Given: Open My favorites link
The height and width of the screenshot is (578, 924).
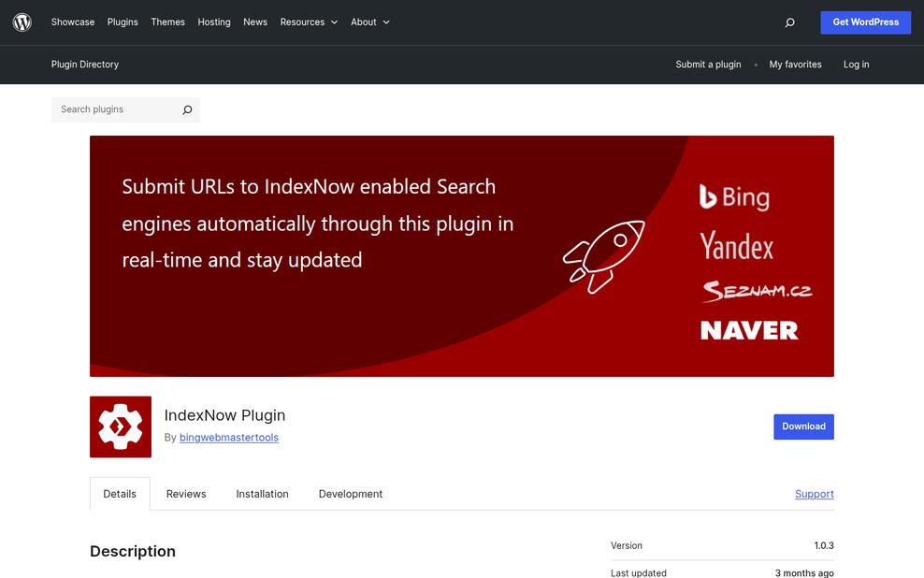Looking at the screenshot, I should [795, 65].
